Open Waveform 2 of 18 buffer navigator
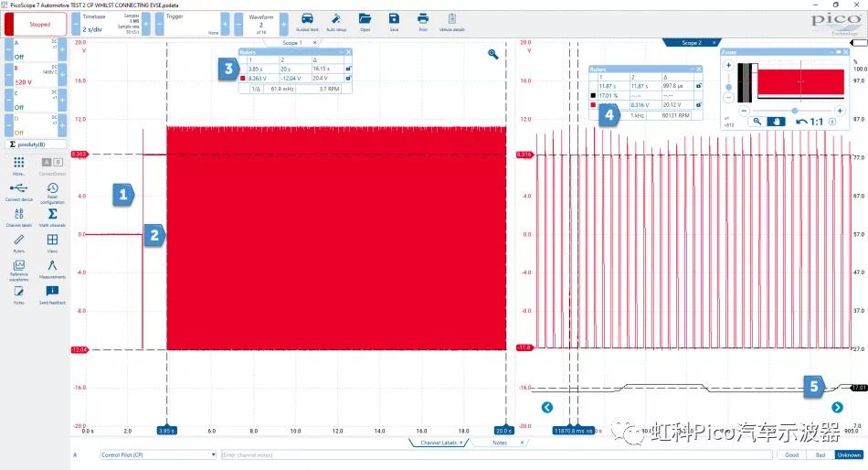This screenshot has width=868, height=470. [x=260, y=25]
